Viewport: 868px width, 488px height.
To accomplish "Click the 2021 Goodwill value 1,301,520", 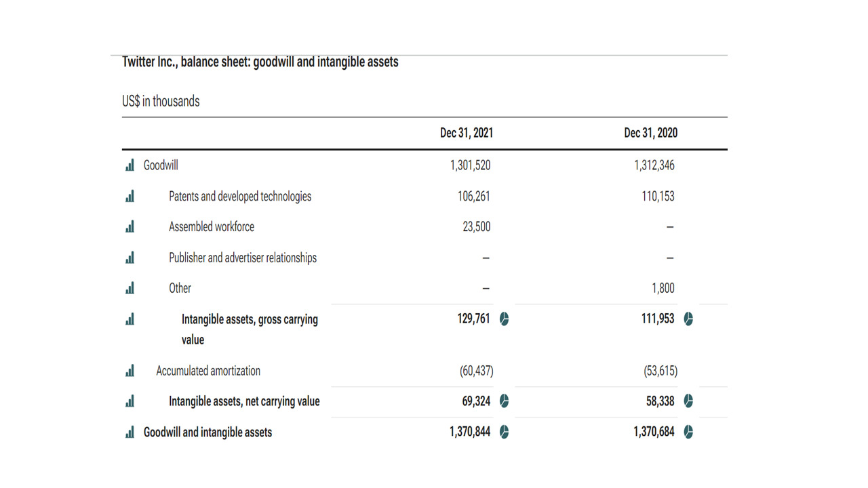I will 470,165.
